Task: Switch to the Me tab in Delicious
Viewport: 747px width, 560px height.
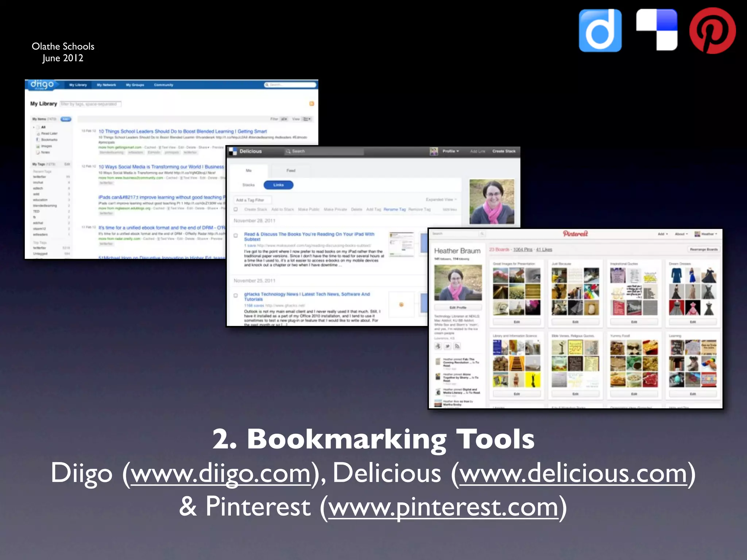Action: [248, 171]
